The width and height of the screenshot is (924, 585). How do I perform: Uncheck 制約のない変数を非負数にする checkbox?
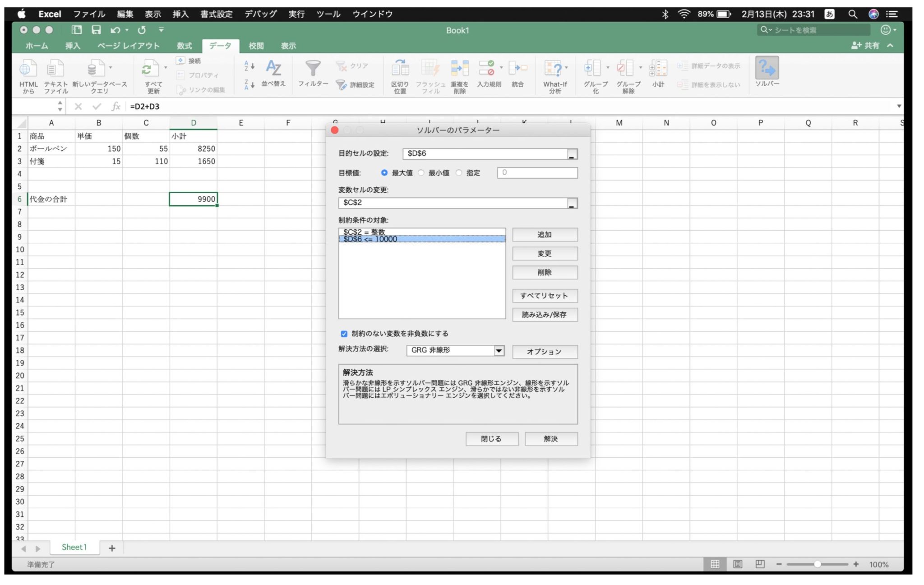[344, 334]
